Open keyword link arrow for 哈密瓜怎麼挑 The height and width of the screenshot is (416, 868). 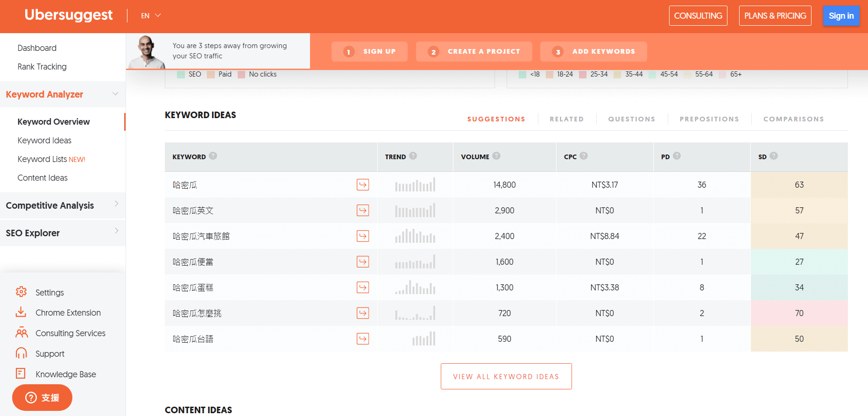coord(363,313)
